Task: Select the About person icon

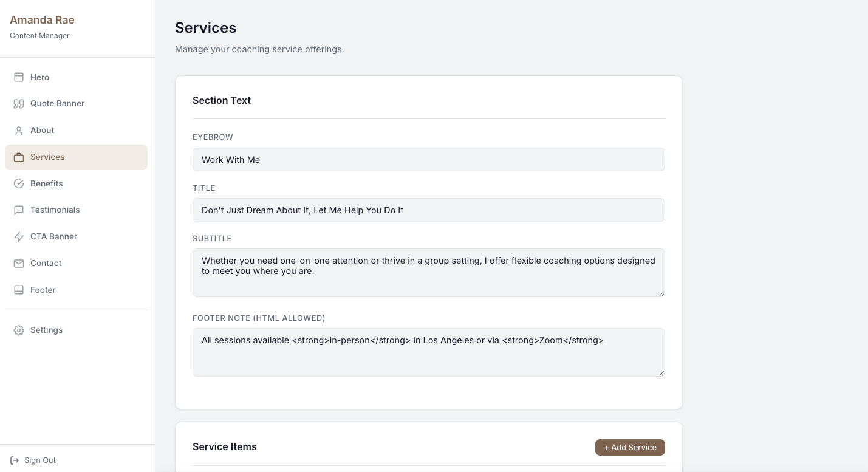Action: click(19, 130)
